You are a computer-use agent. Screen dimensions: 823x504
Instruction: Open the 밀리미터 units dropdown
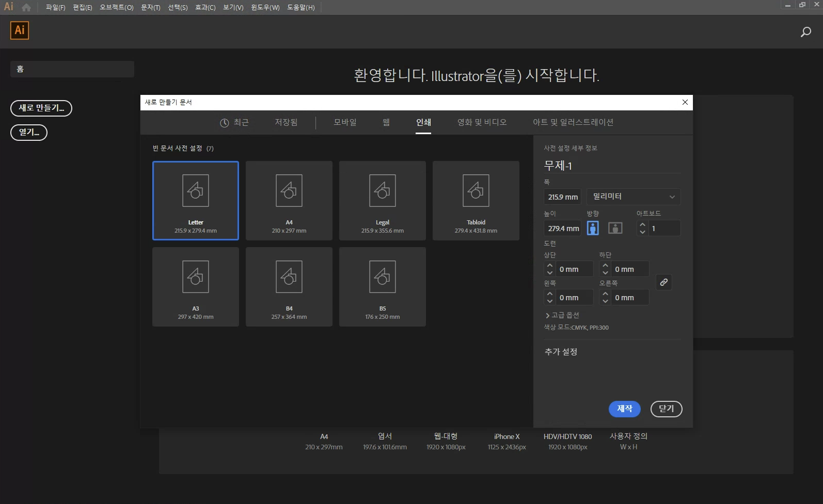click(x=634, y=197)
